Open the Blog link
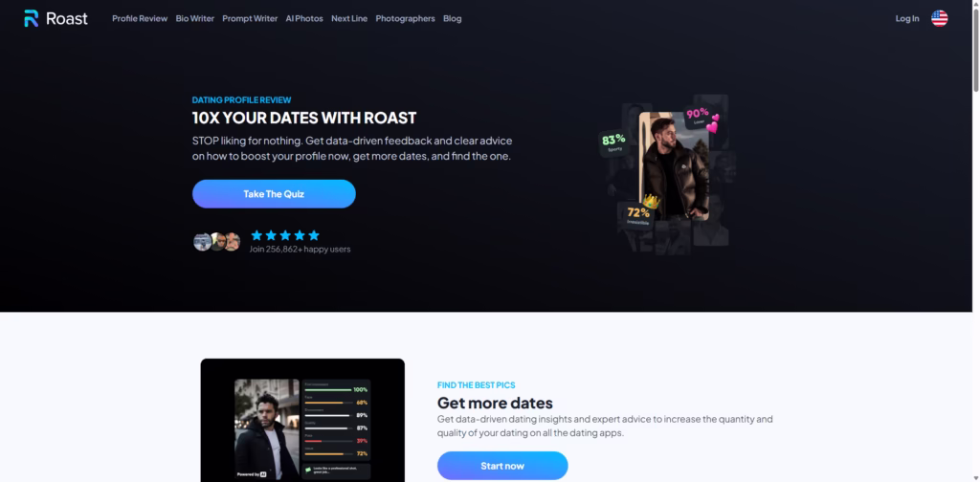Screen dimensions: 980x482 click(x=453, y=19)
